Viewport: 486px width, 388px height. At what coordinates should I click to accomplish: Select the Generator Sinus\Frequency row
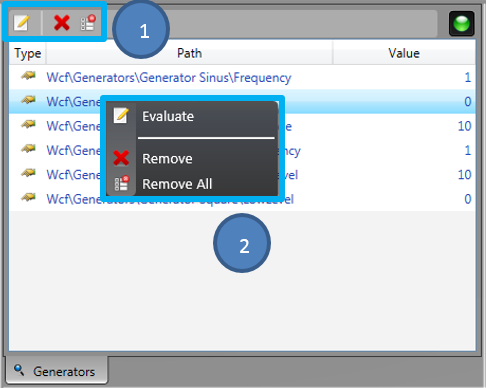click(x=242, y=77)
